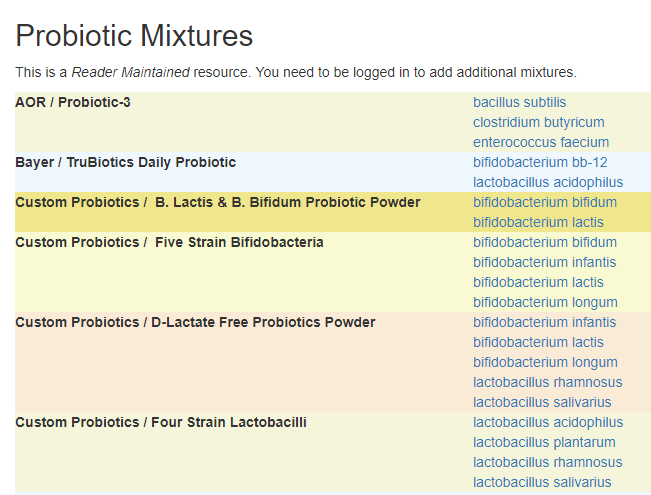This screenshot has width=651, height=495.
Task: Open bifidobacterium infantis in the D-Lactate Free row
Action: click(544, 322)
